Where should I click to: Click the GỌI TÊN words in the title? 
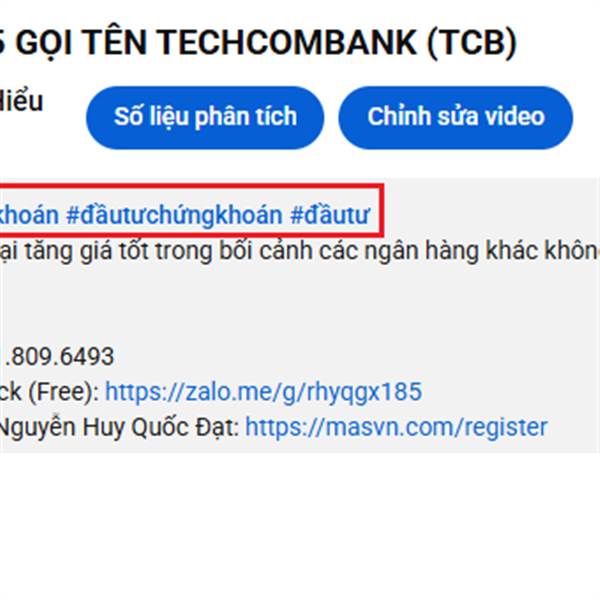(81, 42)
